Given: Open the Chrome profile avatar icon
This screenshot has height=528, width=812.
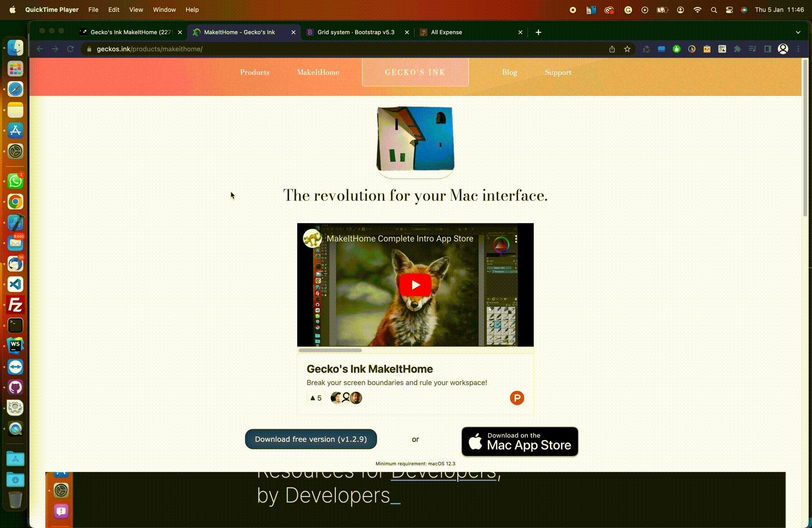Looking at the screenshot, I should (783, 49).
